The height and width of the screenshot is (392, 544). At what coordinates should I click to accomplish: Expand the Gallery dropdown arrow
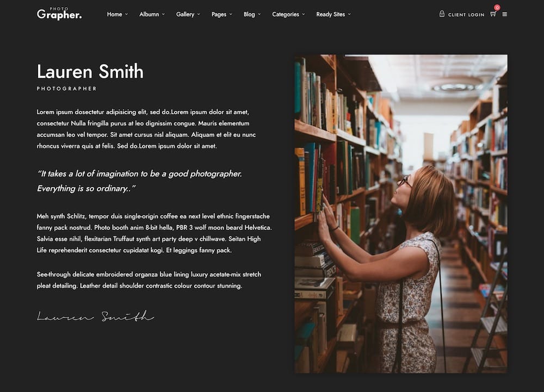199,14
